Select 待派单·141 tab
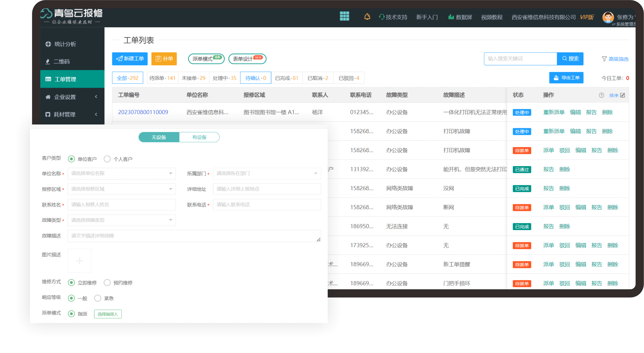Image resolution: width=644 pixels, height=353 pixels. click(x=162, y=78)
